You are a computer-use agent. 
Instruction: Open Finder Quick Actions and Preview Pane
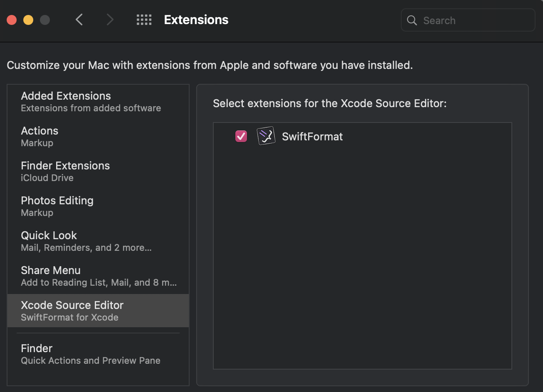click(x=98, y=354)
